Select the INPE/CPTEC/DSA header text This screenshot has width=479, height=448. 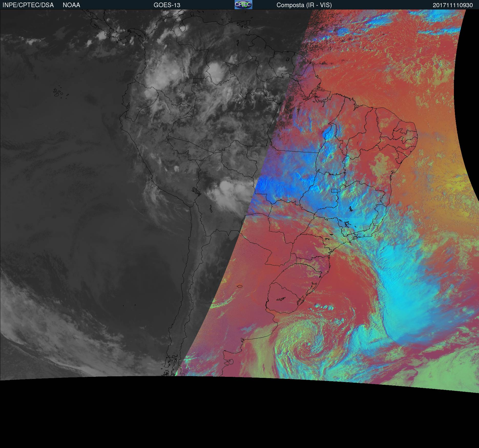coord(28,5)
